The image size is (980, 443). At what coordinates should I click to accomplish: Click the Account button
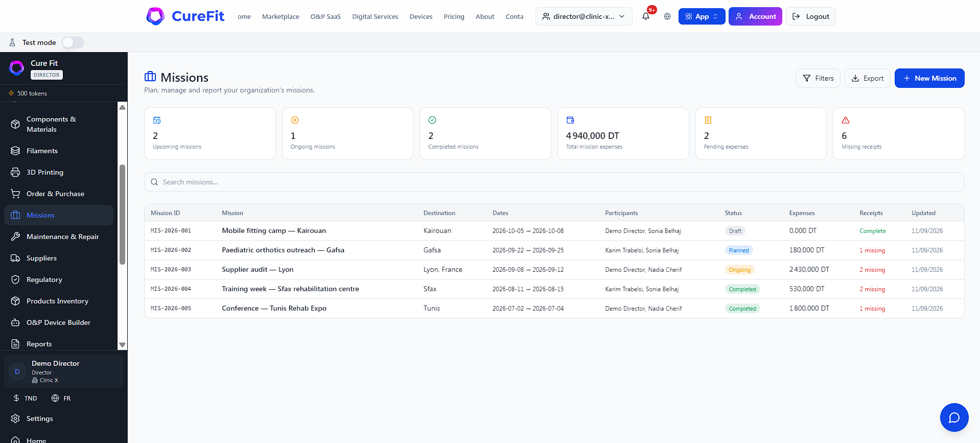(755, 16)
